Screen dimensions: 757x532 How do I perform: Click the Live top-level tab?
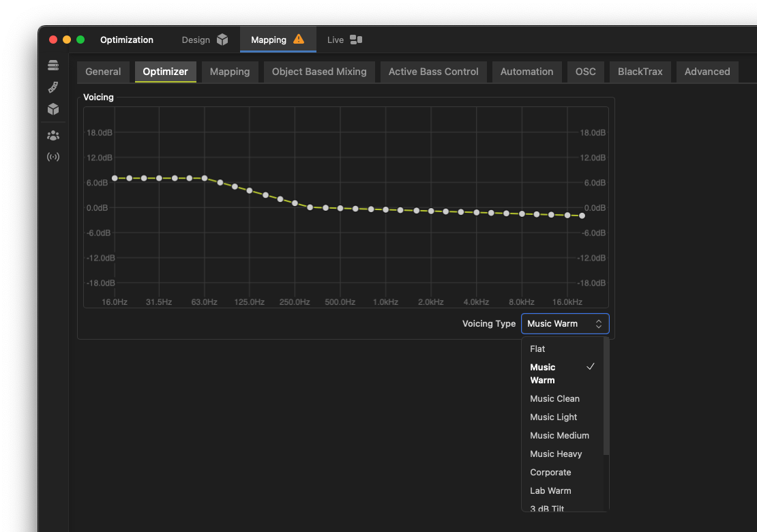[335, 40]
